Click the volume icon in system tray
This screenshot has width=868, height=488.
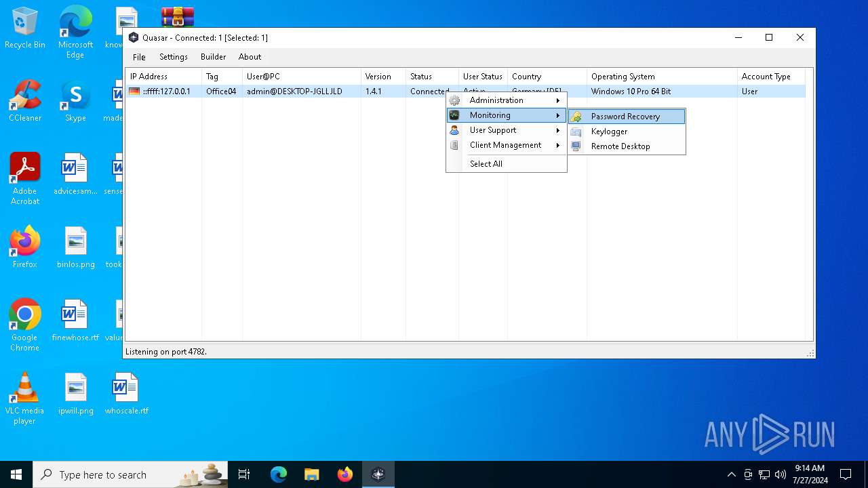(781, 474)
